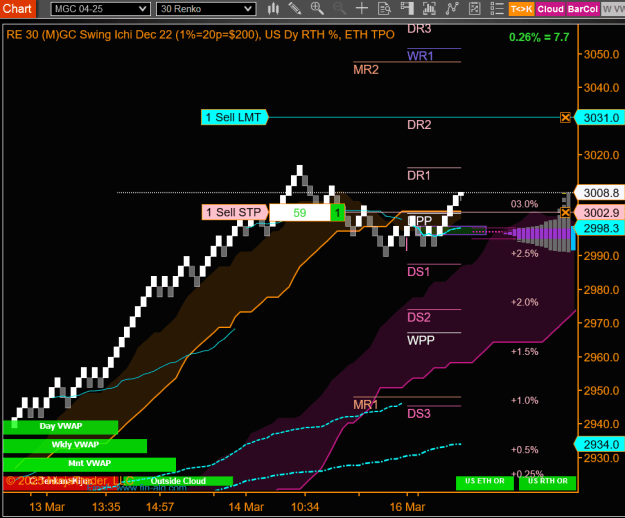Screen dimensions: 625x518
Task: Click the 1 Sell STP order label
Action: 235,212
